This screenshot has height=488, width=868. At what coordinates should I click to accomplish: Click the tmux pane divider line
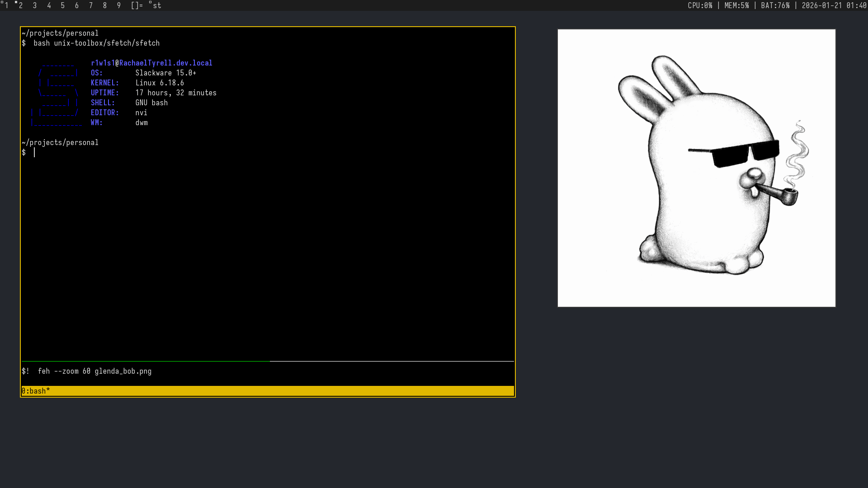268,361
